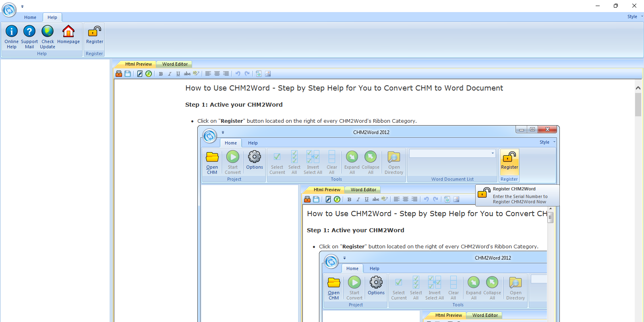644x322 pixels.
Task: Open the CHM2Word application orb menu
Action: pyautogui.click(x=9, y=10)
